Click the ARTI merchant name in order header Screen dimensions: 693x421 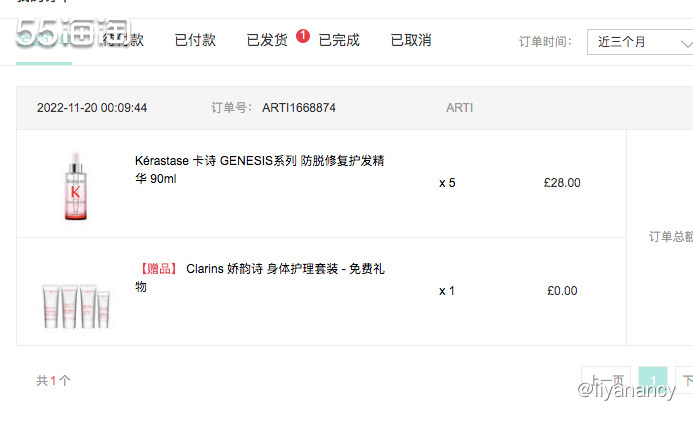pyautogui.click(x=459, y=108)
